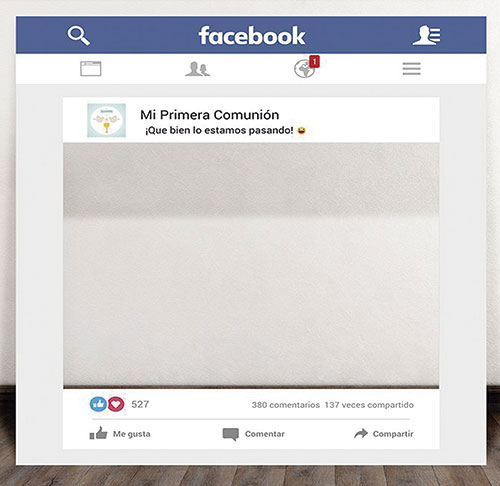View notifications globe icon
The image size is (500, 486).
click(x=304, y=69)
